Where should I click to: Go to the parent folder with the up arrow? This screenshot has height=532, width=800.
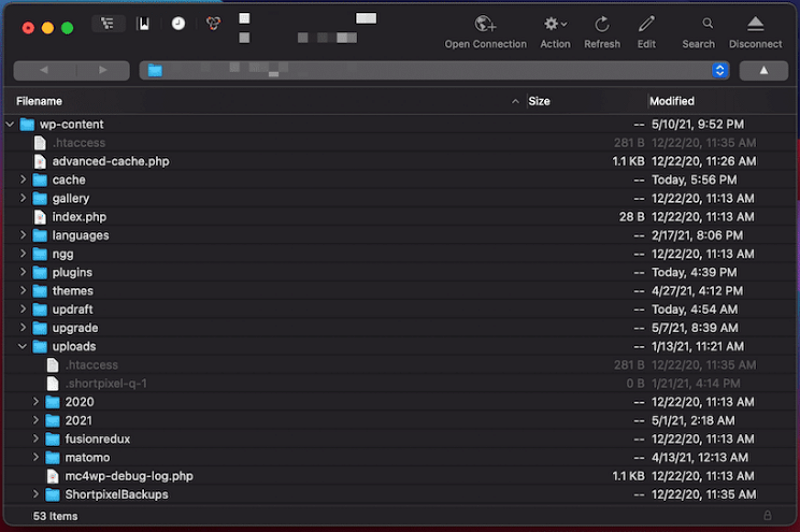763,70
